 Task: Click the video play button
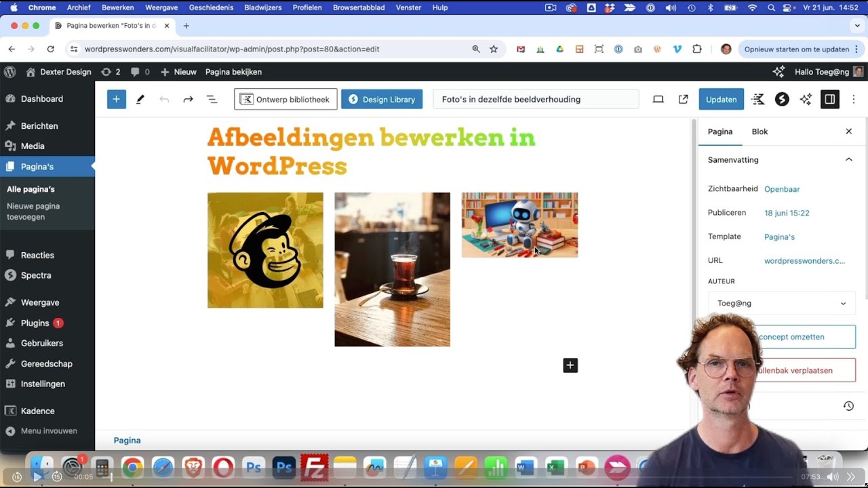(37, 477)
